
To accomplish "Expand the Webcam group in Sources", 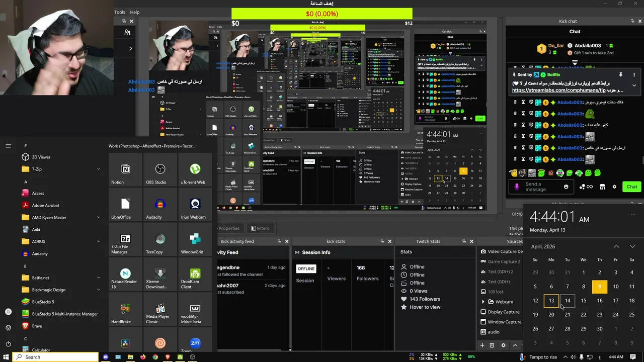I will coord(483,302).
